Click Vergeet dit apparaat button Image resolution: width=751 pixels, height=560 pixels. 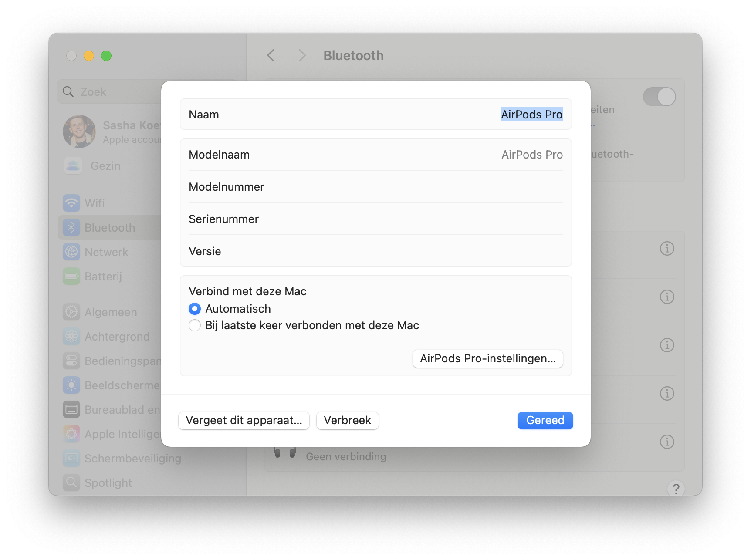pos(244,420)
